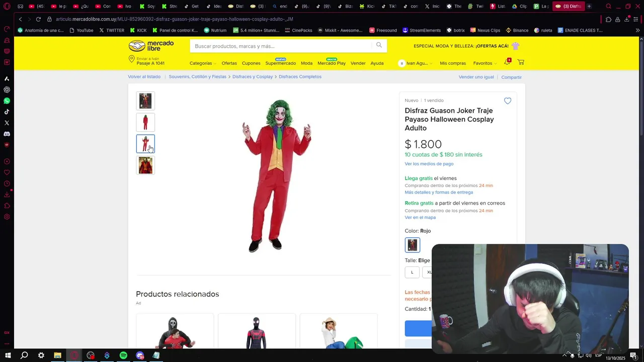Switch to the Clip tab
Screen dimensions: 644x362
click(x=519, y=6)
